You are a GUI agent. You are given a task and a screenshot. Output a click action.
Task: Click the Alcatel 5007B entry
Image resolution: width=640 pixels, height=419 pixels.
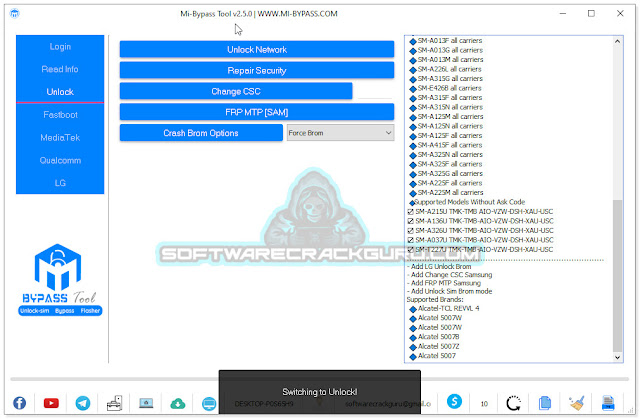tap(434, 337)
